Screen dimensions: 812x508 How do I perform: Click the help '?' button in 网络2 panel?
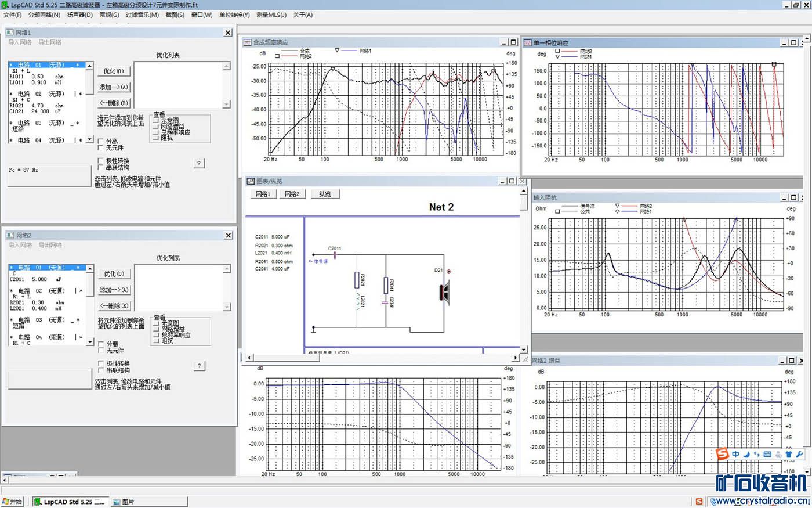[199, 366]
